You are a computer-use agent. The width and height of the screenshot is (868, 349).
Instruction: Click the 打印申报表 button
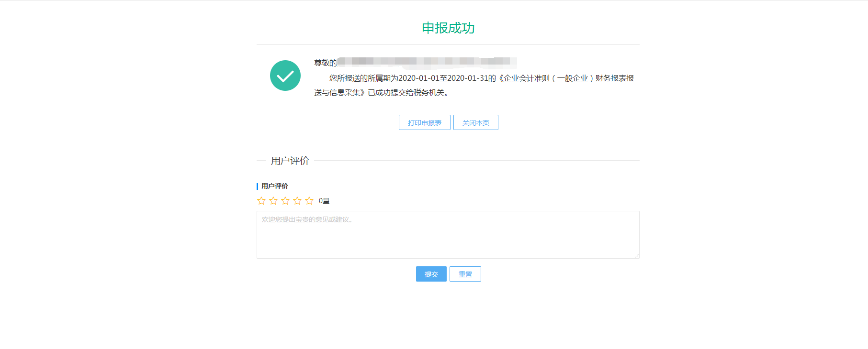pos(424,122)
